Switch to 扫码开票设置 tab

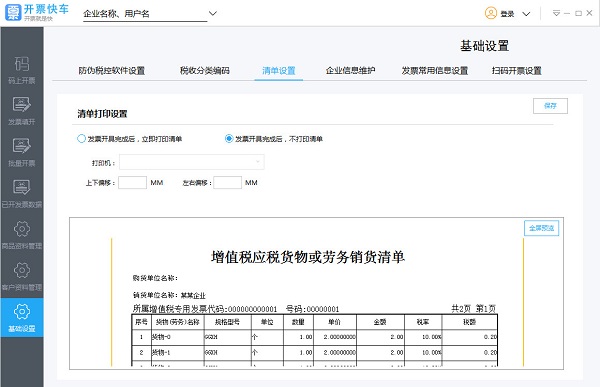click(x=517, y=70)
